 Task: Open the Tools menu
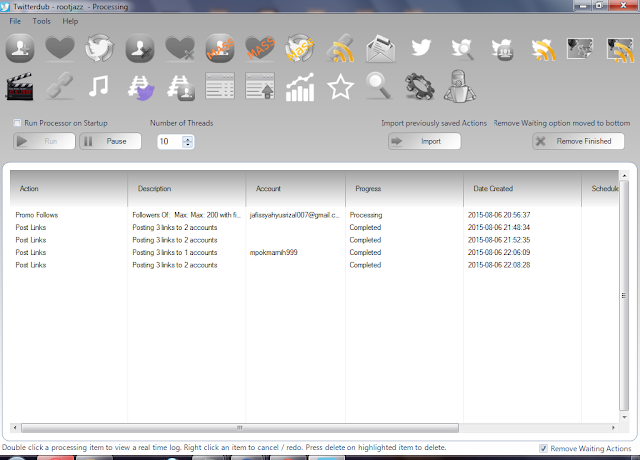coord(42,21)
